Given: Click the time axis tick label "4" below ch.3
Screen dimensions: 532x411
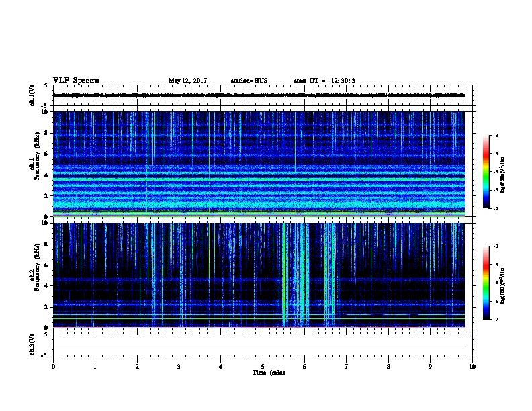Looking at the screenshot, I should (x=221, y=366).
